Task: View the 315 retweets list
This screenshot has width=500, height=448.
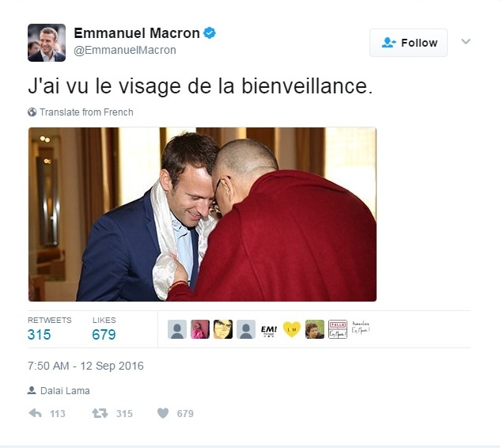Action: coord(49,329)
